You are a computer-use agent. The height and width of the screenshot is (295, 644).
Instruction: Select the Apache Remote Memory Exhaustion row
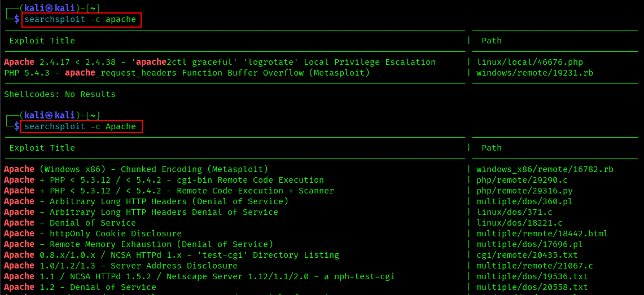tap(138, 244)
